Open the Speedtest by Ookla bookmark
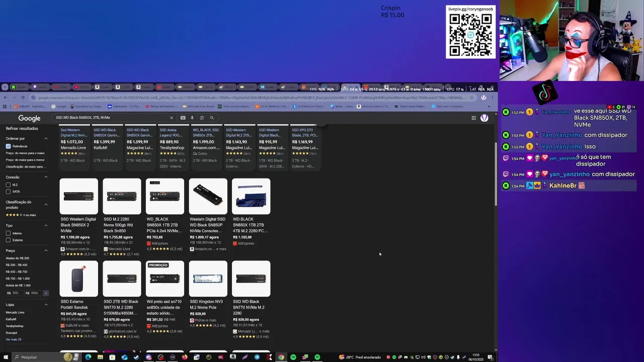Screen dimensions: 644x362 [87, 107]
